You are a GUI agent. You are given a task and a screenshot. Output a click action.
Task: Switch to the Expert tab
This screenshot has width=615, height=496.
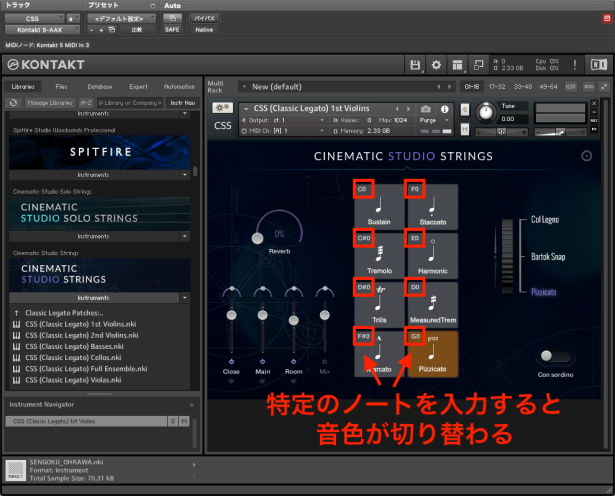(138, 87)
